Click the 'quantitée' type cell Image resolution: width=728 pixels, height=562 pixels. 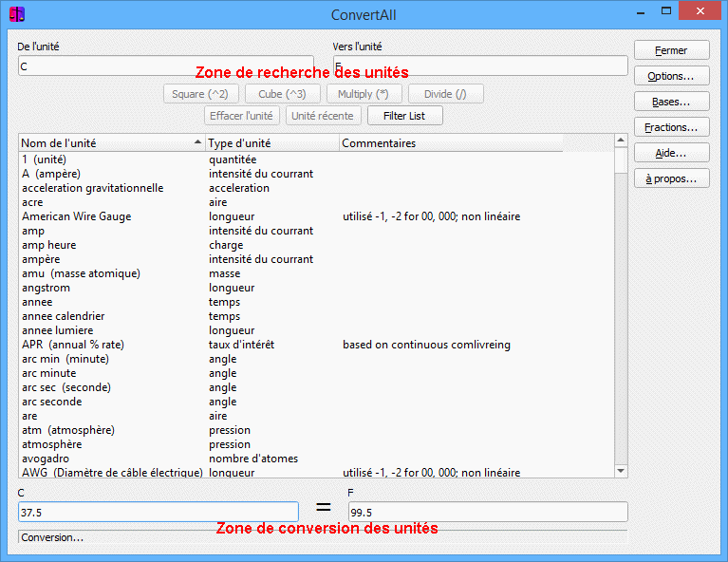coord(233,159)
